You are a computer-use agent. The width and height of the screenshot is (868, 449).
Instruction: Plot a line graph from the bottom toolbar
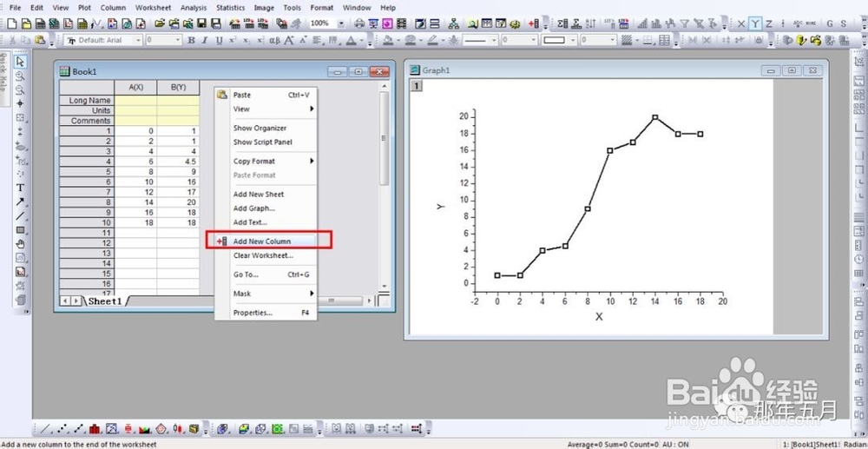click(x=46, y=428)
